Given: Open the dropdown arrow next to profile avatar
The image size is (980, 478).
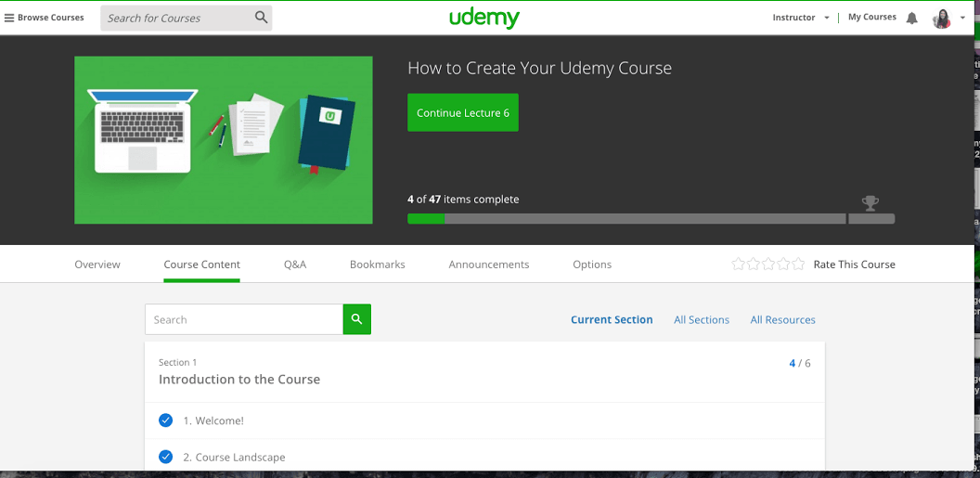Looking at the screenshot, I should click(x=961, y=19).
